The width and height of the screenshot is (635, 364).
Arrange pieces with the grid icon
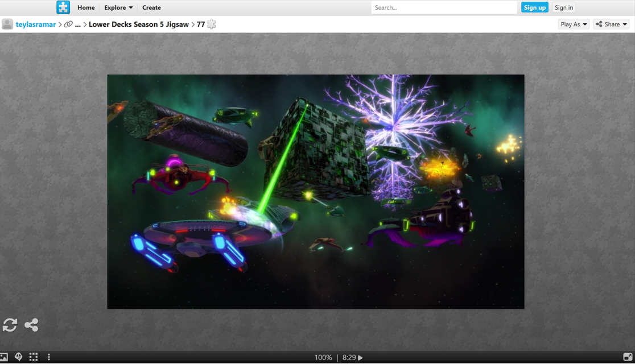[34, 357]
